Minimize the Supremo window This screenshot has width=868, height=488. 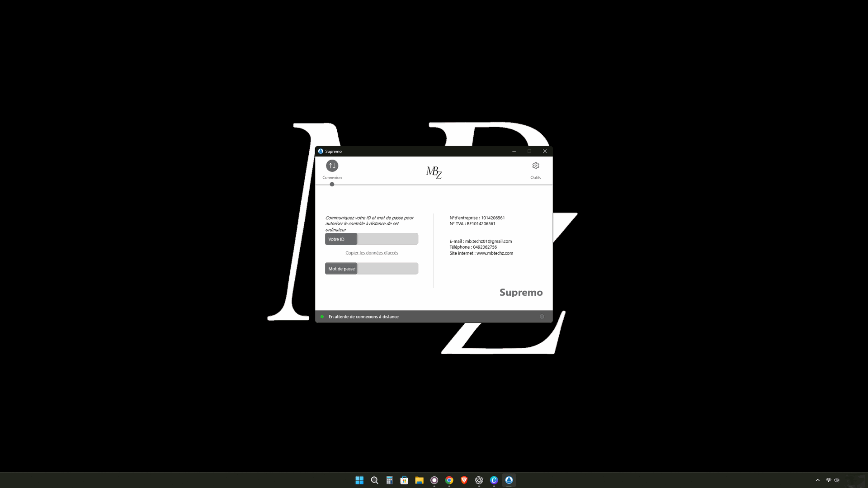click(514, 152)
